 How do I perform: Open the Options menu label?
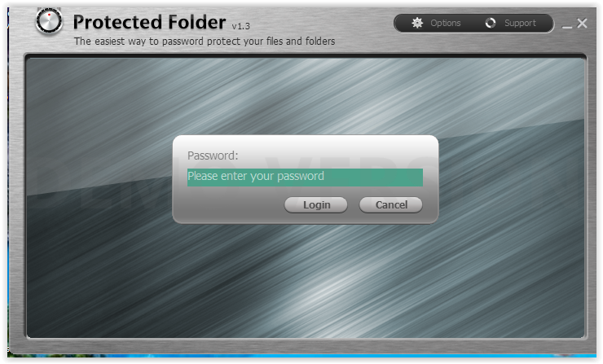[446, 23]
